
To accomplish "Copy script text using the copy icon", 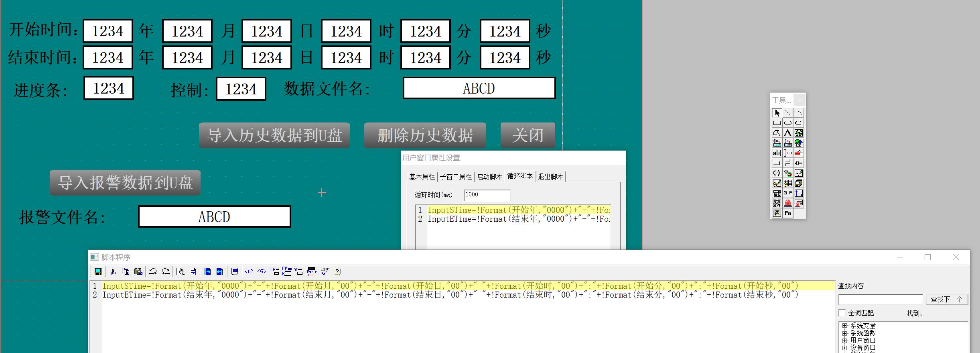I will pos(126,271).
